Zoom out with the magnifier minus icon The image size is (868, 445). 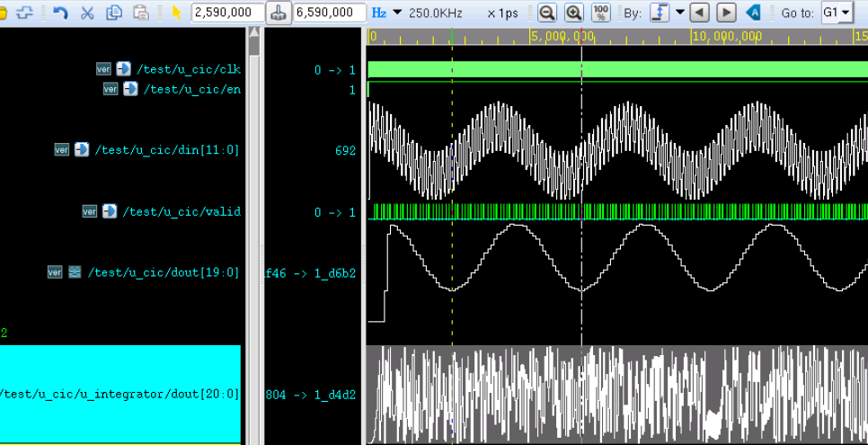tap(546, 13)
